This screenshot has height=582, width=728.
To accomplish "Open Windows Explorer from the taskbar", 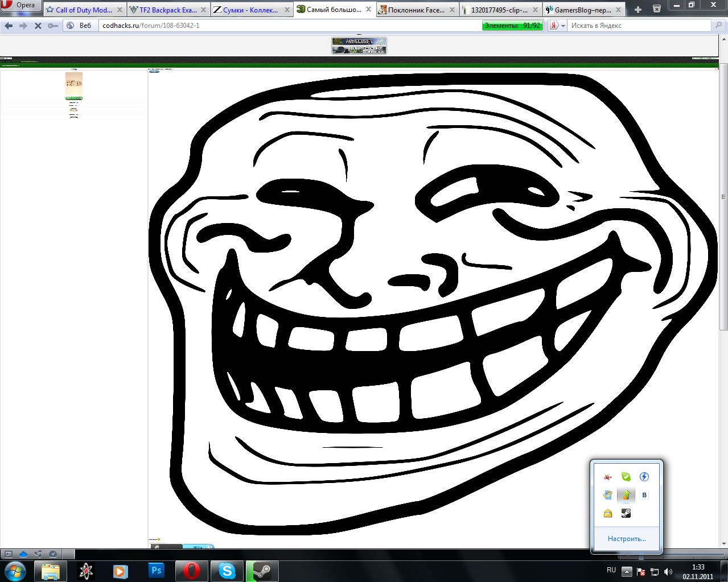I will tap(51, 571).
